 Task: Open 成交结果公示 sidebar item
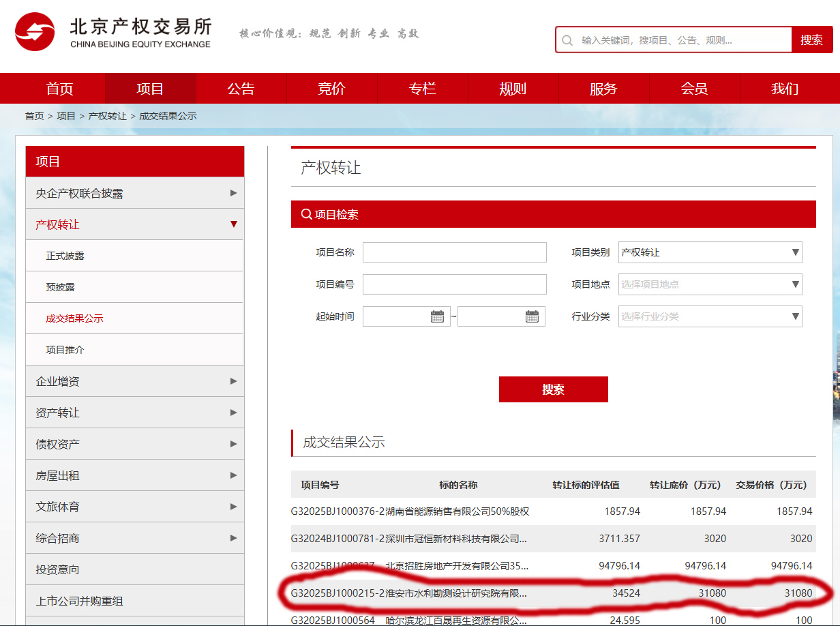[x=134, y=318]
